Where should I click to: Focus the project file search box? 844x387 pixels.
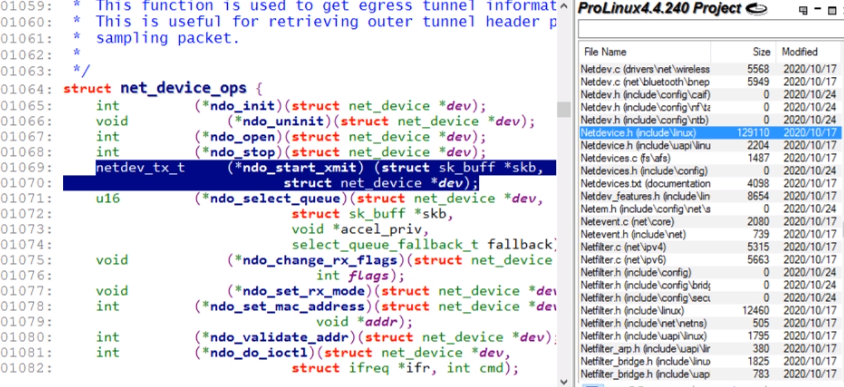pyautogui.click(x=711, y=29)
